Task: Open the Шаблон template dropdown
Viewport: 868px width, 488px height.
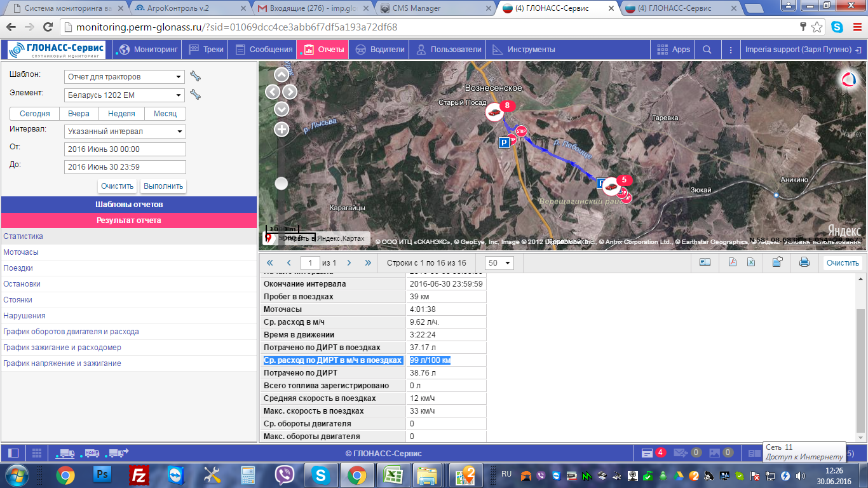Action: tap(125, 77)
